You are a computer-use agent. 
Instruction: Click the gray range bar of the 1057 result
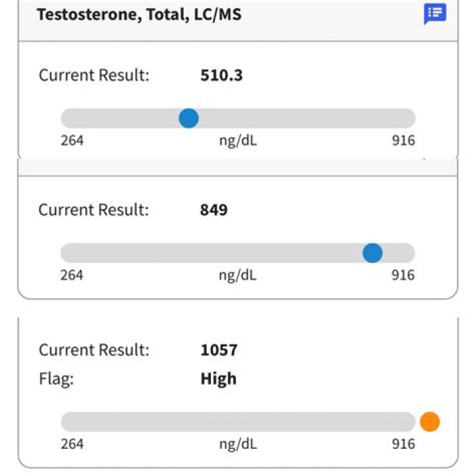point(238,422)
